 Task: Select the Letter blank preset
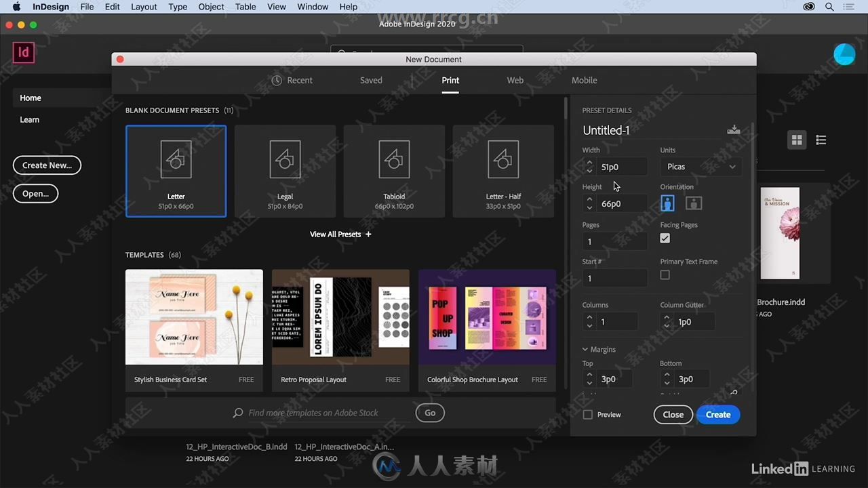pos(176,171)
